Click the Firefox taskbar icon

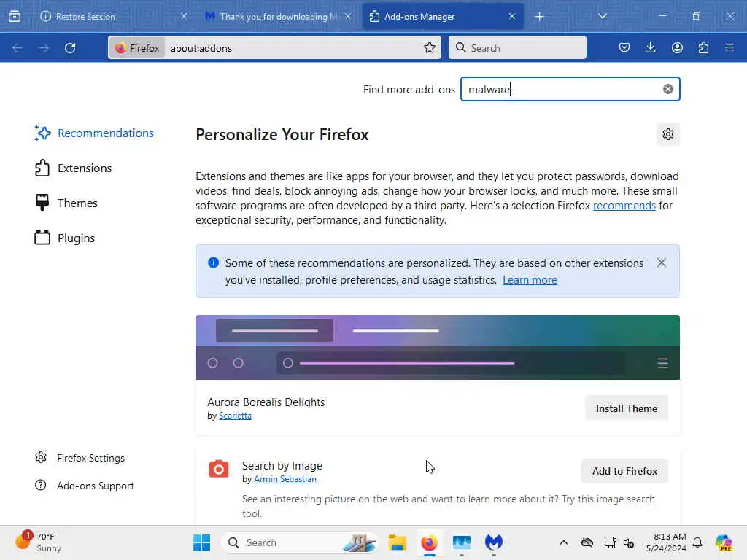[429, 542]
